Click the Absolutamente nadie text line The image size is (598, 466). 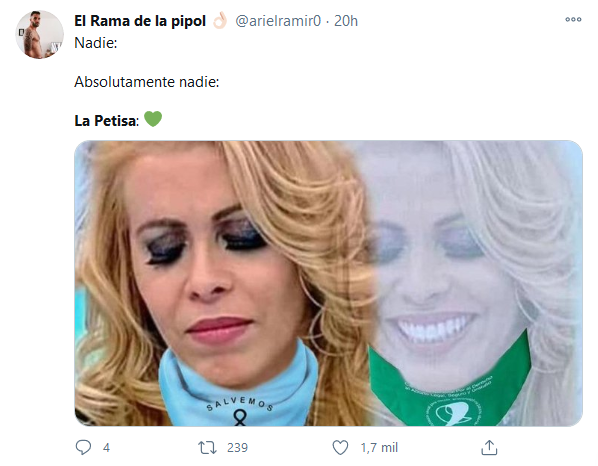[146, 82]
